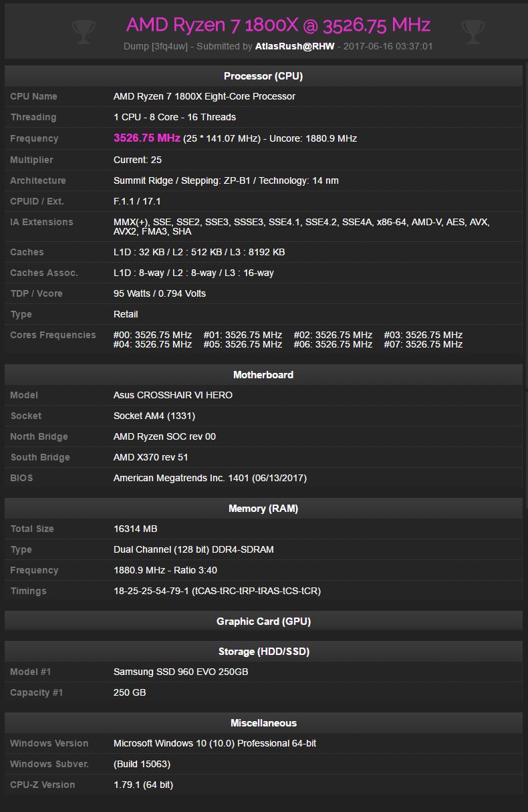Click the Asus CROSSHAIR VI HERO model text
The width and height of the screenshot is (528, 812).
[x=173, y=395]
